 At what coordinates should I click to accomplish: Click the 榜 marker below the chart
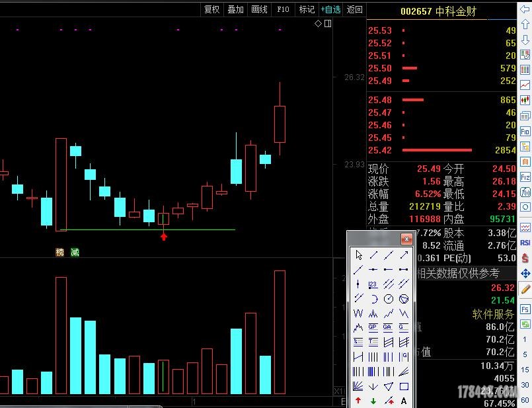click(x=59, y=252)
